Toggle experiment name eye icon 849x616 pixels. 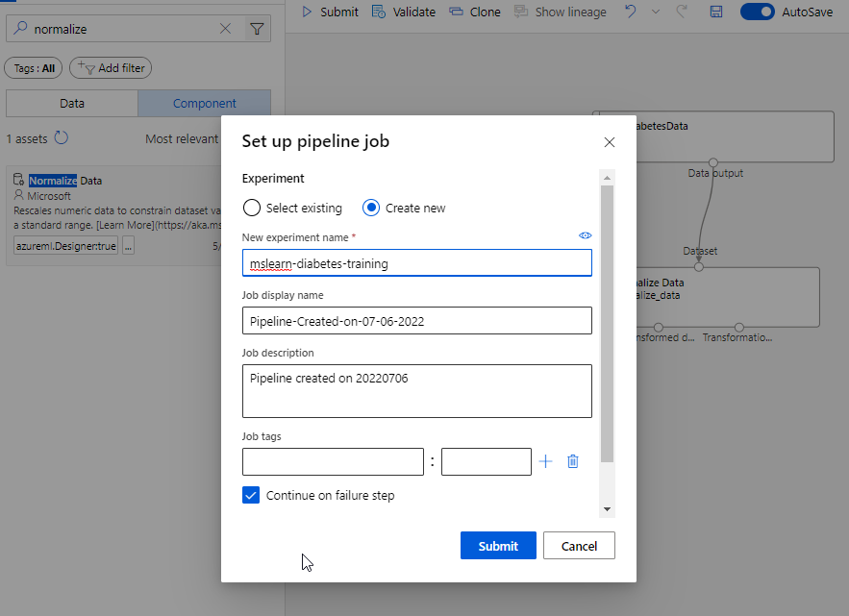point(585,235)
